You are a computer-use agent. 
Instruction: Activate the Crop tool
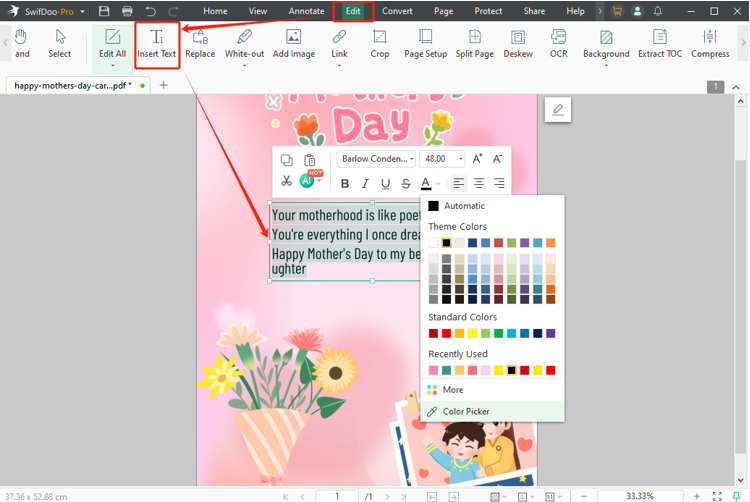point(380,44)
